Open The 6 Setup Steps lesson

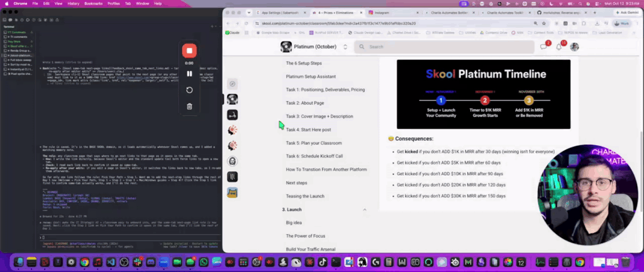tap(304, 63)
